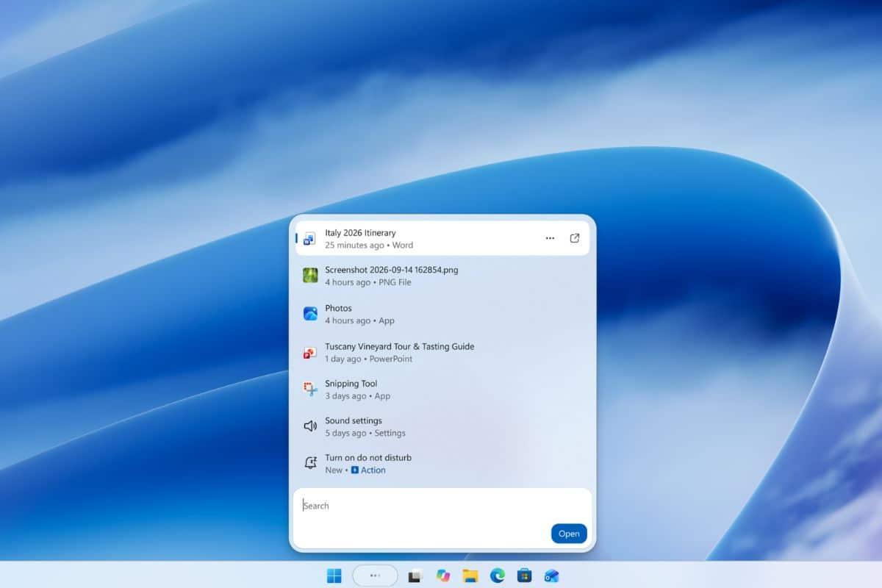
Task: Click '3 days ago • App' subtitle
Action: click(358, 395)
